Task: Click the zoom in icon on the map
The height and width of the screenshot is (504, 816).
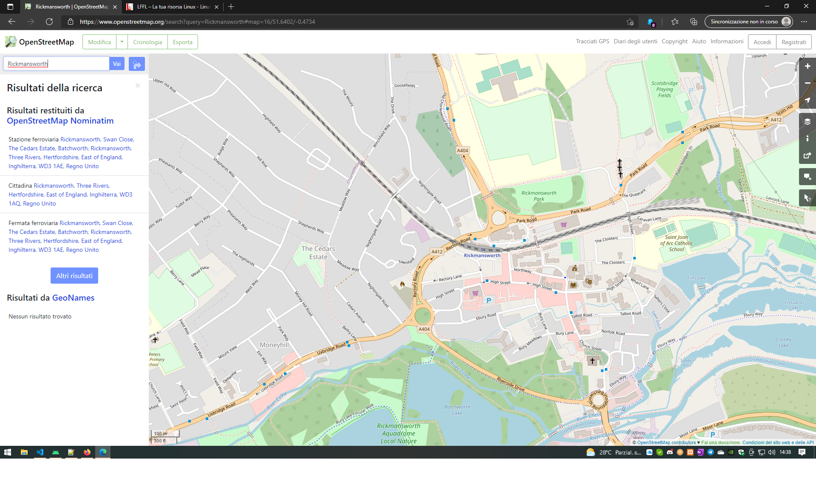Action: point(807,66)
